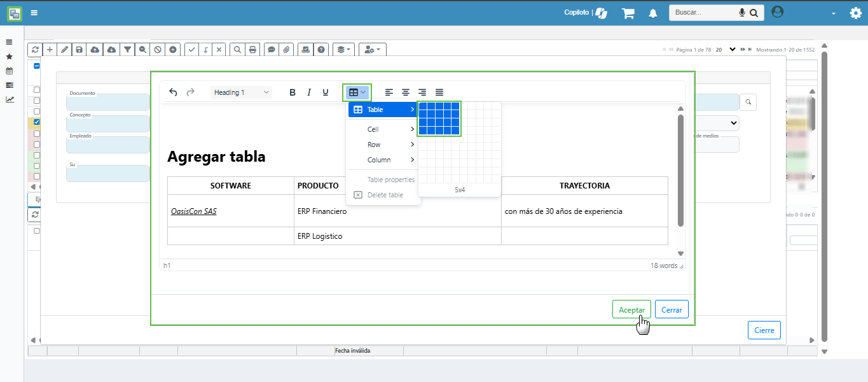Viewport: 868px width, 382px height.
Task: Apply underline formatting
Action: pyautogui.click(x=326, y=92)
